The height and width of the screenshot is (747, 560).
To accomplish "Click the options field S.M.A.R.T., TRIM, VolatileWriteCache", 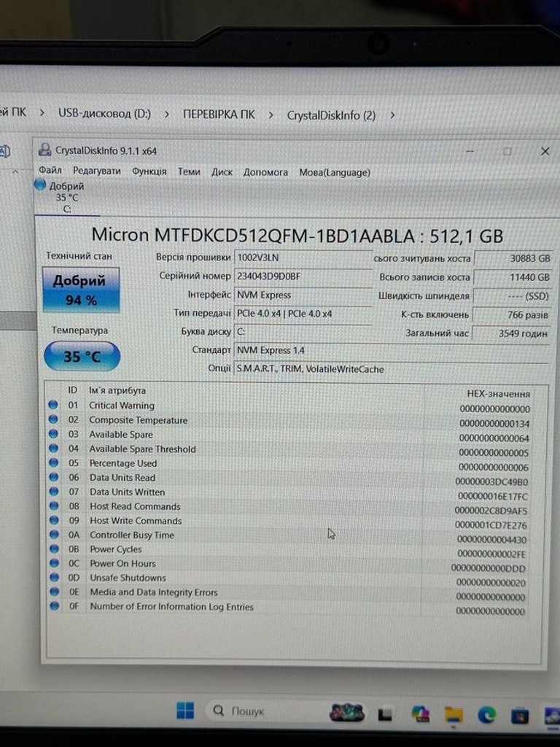I will [x=392, y=369].
